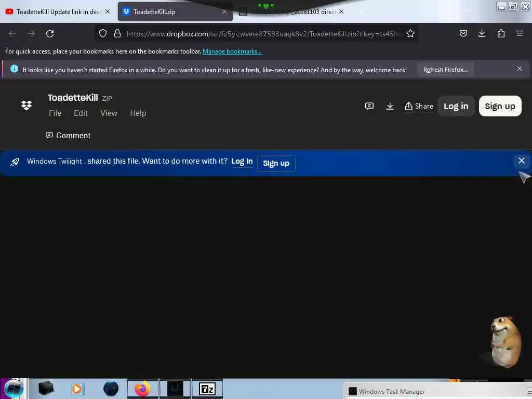Click the header Log in button

point(456,106)
